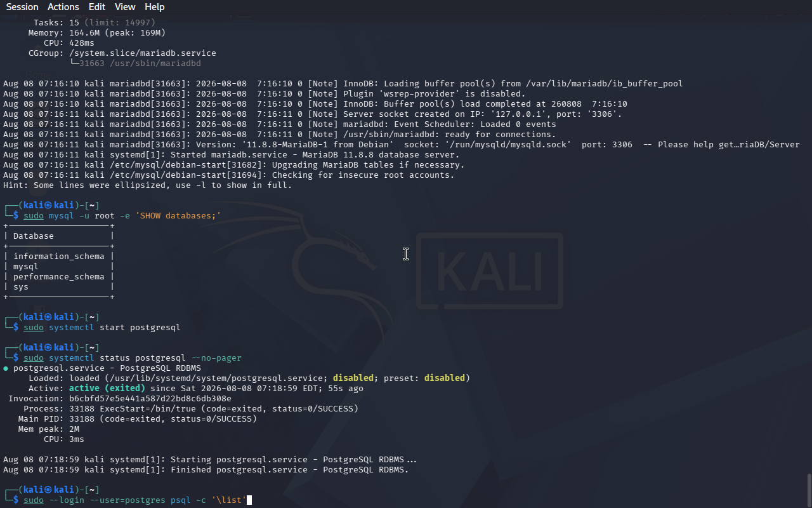Click the 'Hint: Some lines were ellipsized' line

pyautogui.click(x=148, y=185)
